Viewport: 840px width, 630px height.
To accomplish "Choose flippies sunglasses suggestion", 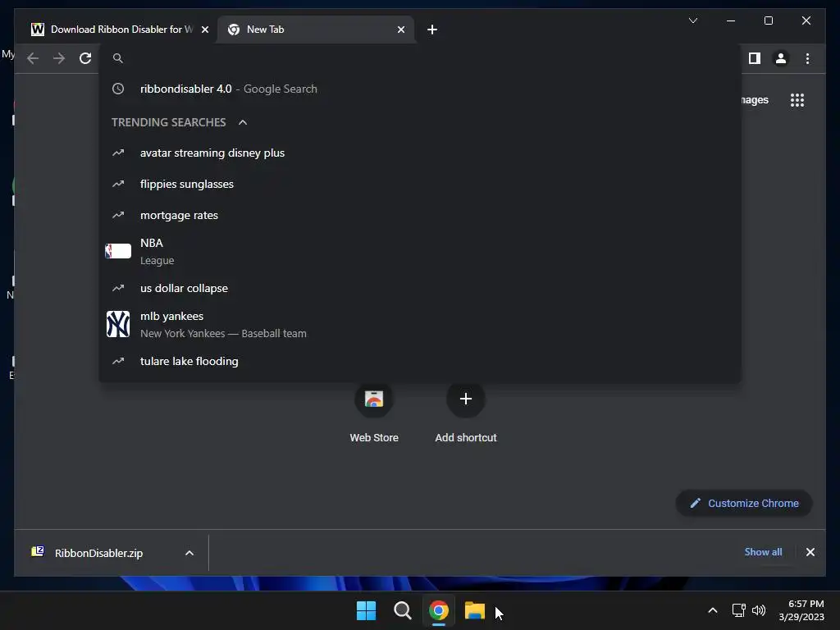I will [420, 185].
